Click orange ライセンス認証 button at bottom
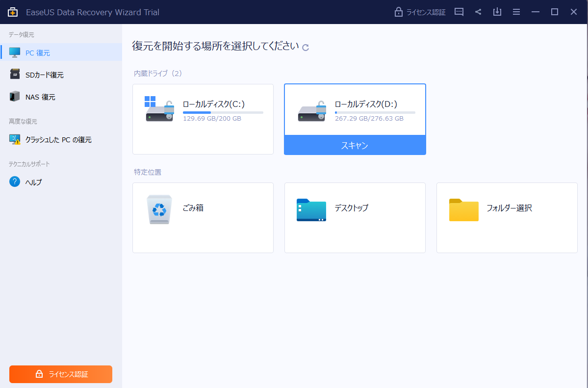 61,374
